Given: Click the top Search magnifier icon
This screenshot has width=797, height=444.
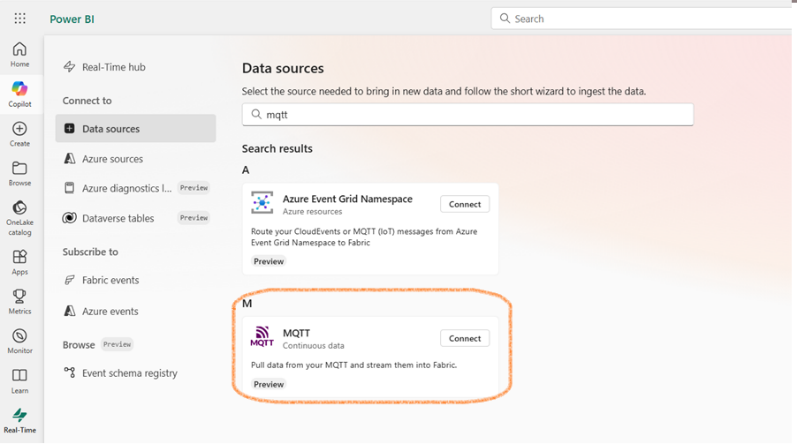Looking at the screenshot, I should [505, 18].
